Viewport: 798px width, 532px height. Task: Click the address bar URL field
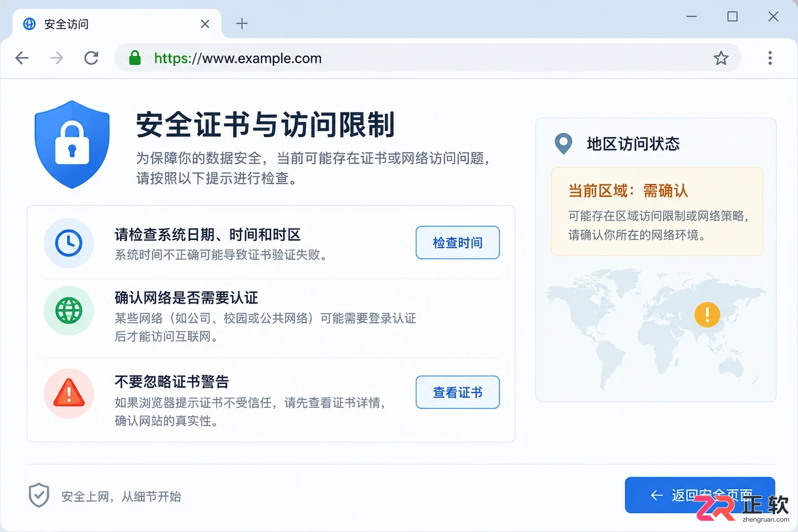click(427, 58)
